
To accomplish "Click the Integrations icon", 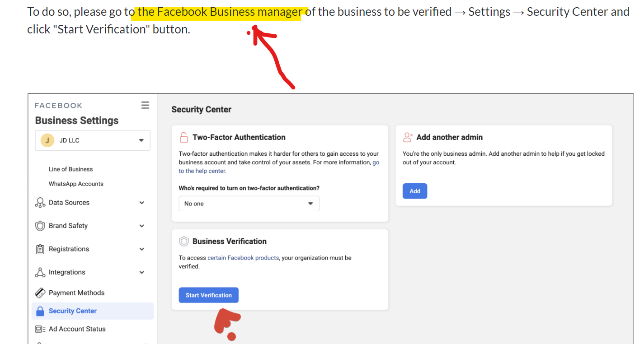I will pos(40,272).
